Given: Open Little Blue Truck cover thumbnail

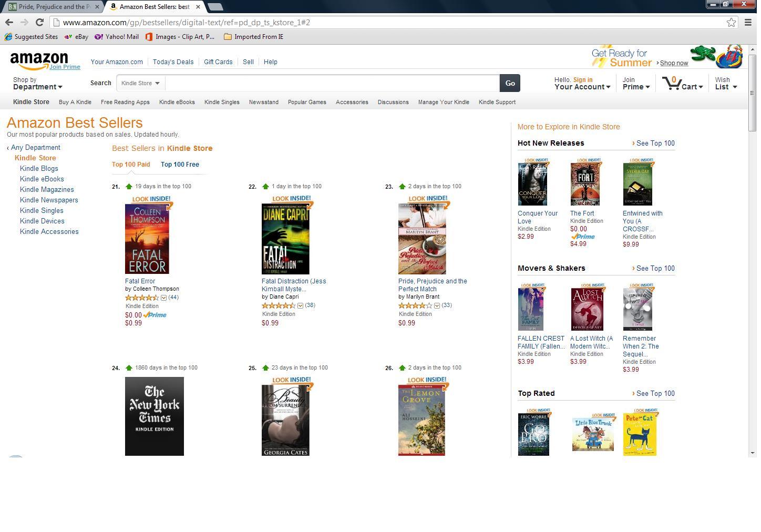Looking at the screenshot, I should [x=593, y=434].
